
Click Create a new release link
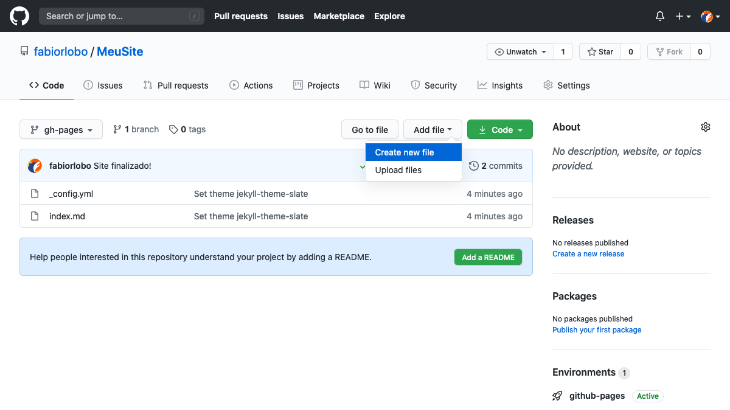click(588, 254)
